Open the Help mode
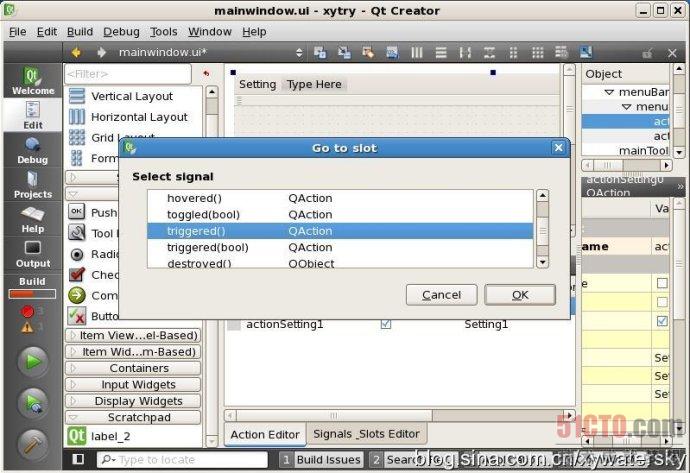This screenshot has width=690, height=473. click(33, 220)
